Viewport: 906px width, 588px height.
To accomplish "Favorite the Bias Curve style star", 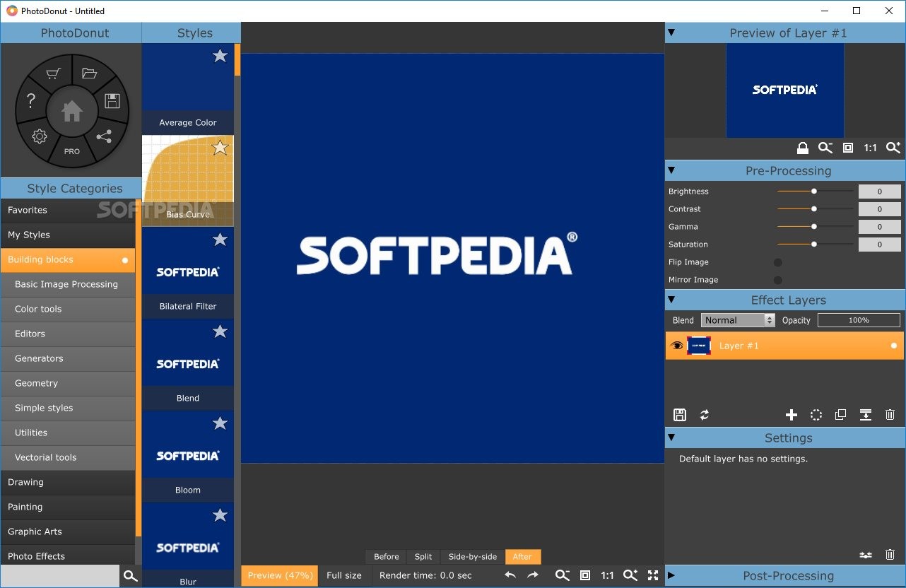I will click(220, 147).
